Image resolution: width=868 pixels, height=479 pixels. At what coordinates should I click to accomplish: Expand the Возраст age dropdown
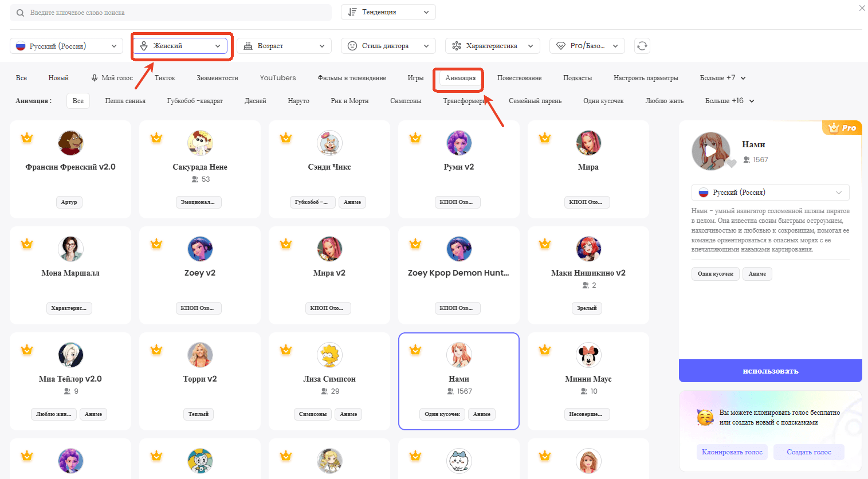[x=284, y=46]
